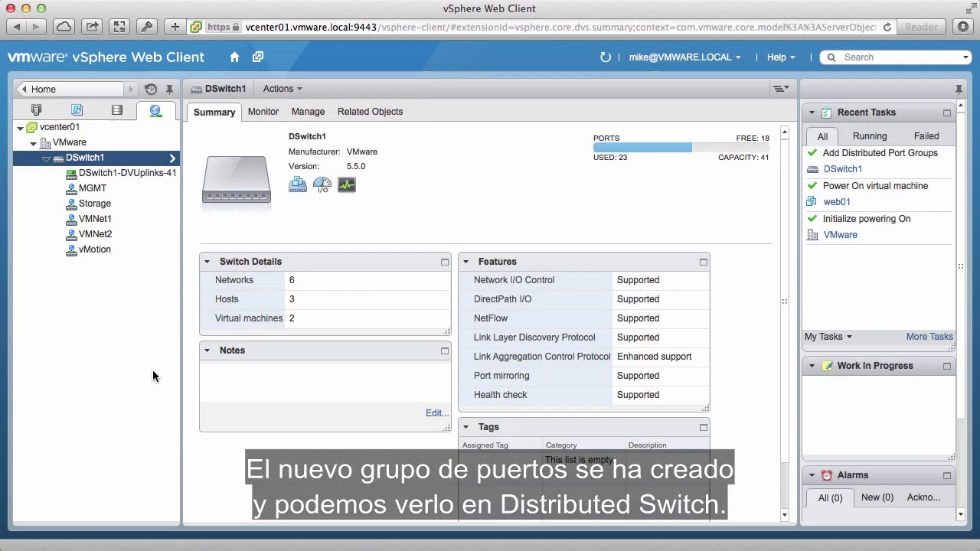
Task: Collapse the Notes section
Action: coord(207,350)
